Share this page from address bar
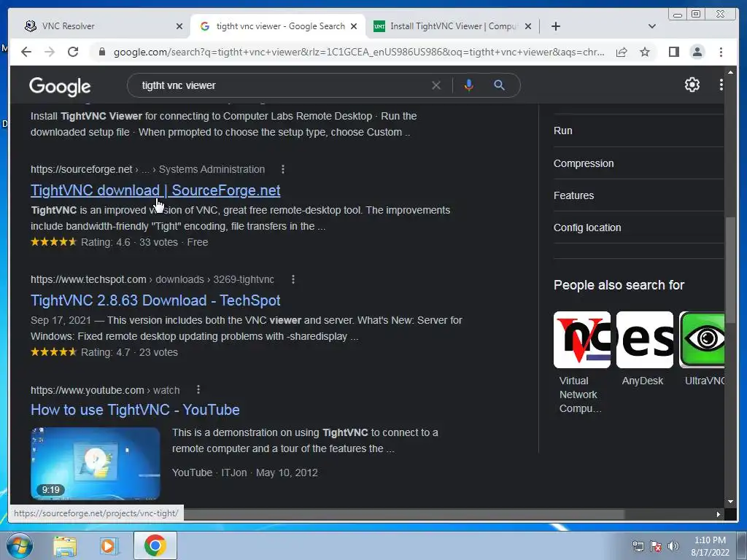 coord(622,52)
